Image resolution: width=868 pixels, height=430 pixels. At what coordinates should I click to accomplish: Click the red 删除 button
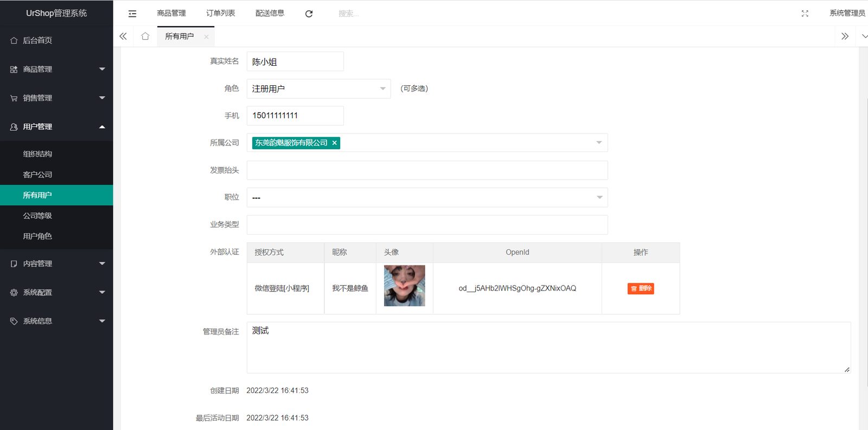641,289
